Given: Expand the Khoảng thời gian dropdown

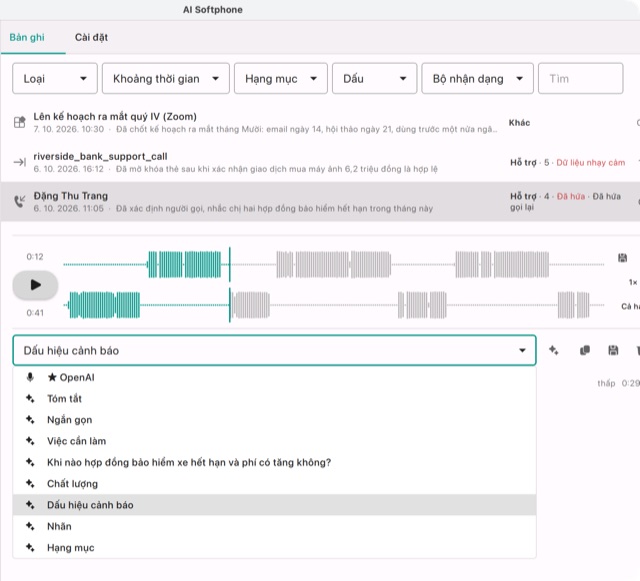Looking at the screenshot, I should pos(166,78).
